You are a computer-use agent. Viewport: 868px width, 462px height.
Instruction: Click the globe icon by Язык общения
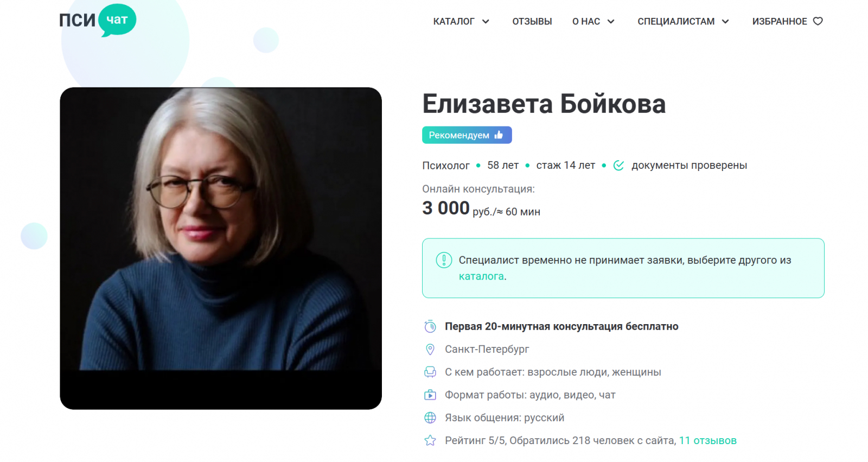click(430, 417)
